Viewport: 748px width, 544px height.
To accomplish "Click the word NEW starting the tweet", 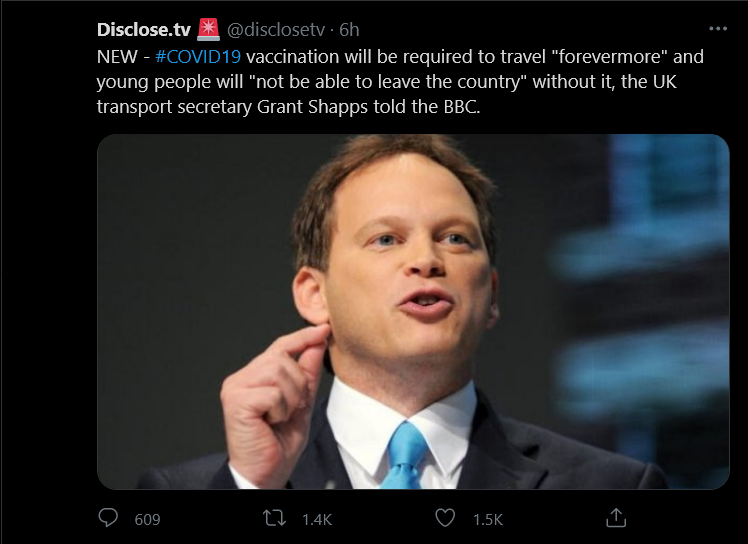I will coord(116,55).
